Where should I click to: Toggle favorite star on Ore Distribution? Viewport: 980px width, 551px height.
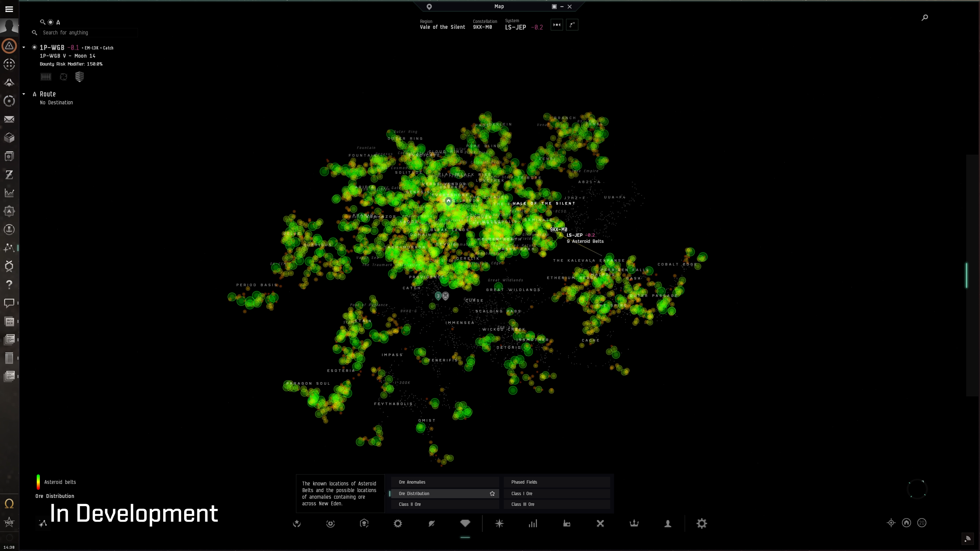click(492, 494)
